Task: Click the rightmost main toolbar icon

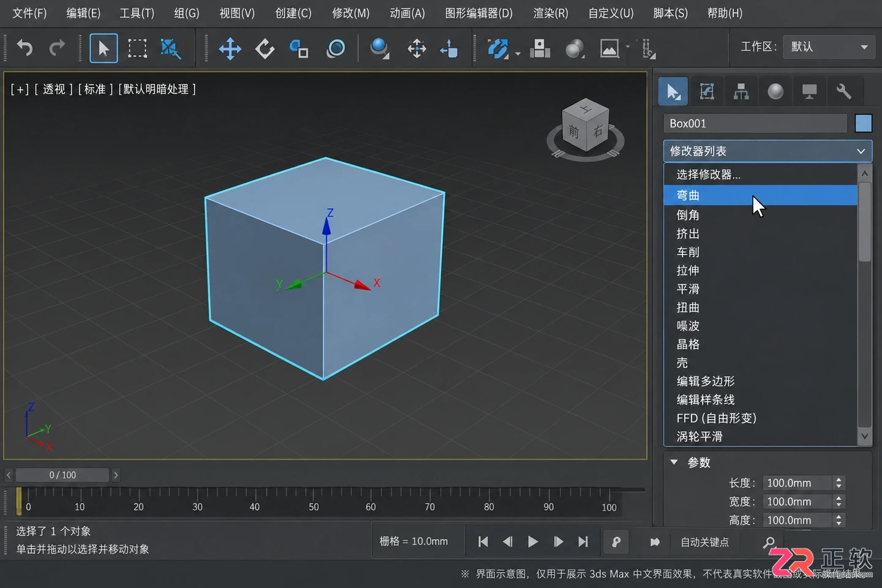Action: tap(648, 48)
